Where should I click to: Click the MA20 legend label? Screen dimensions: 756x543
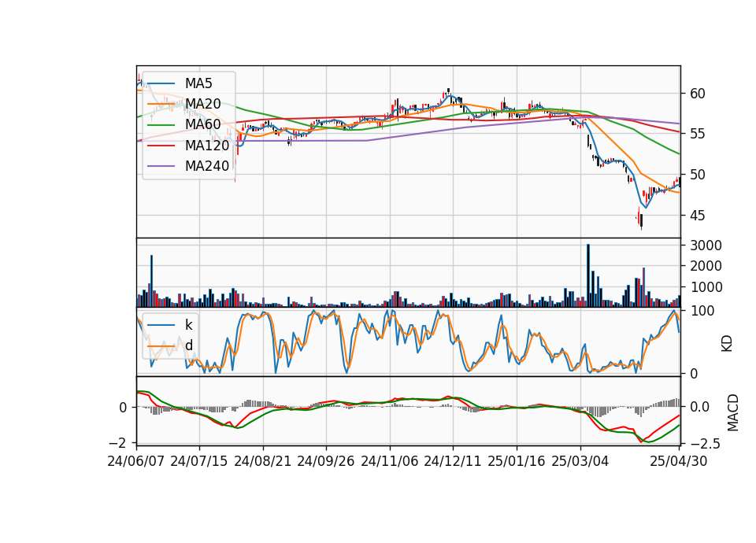pos(203,104)
